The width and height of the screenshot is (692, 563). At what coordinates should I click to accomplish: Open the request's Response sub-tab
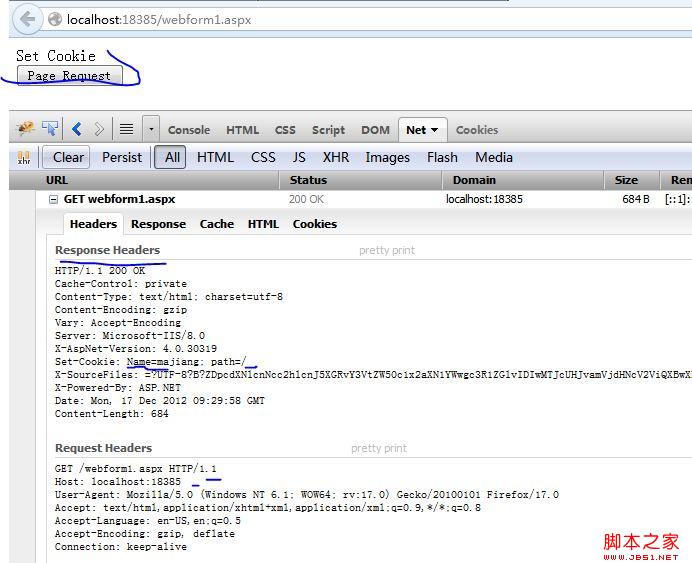point(158,224)
